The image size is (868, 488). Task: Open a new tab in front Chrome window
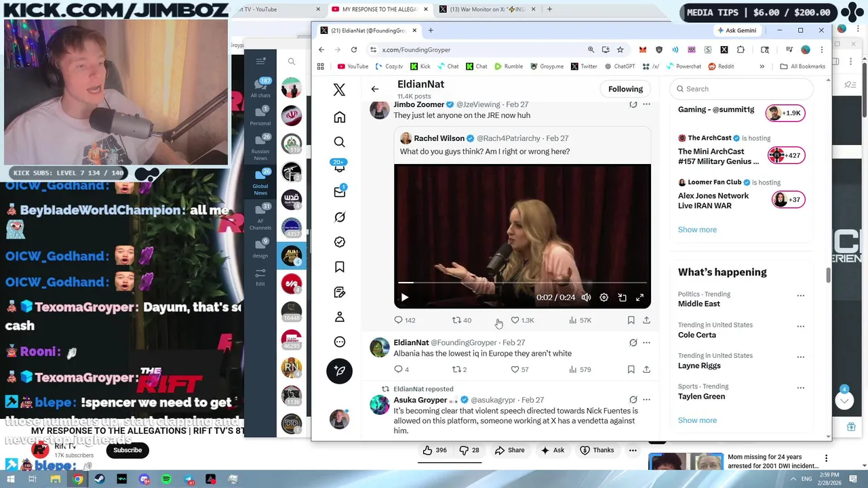431,30
